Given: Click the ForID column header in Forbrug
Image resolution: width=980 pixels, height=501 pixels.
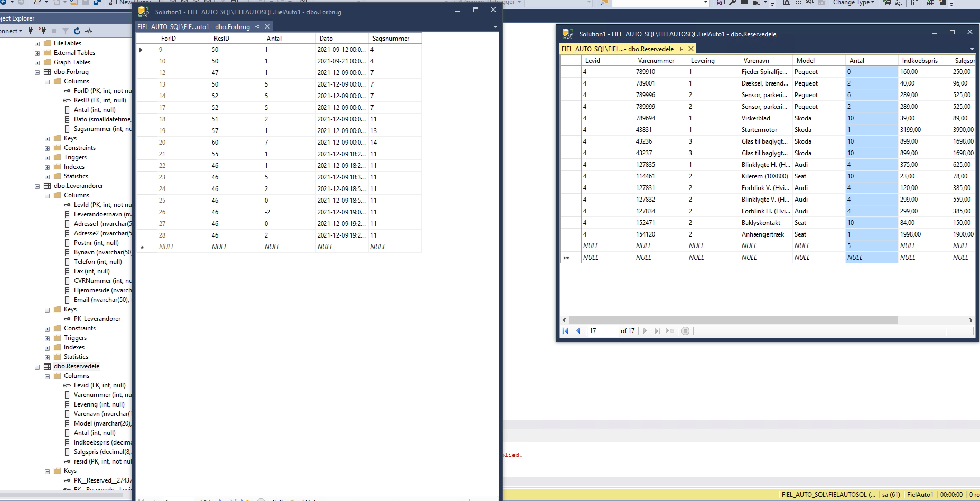Looking at the screenshot, I should pyautogui.click(x=183, y=39).
